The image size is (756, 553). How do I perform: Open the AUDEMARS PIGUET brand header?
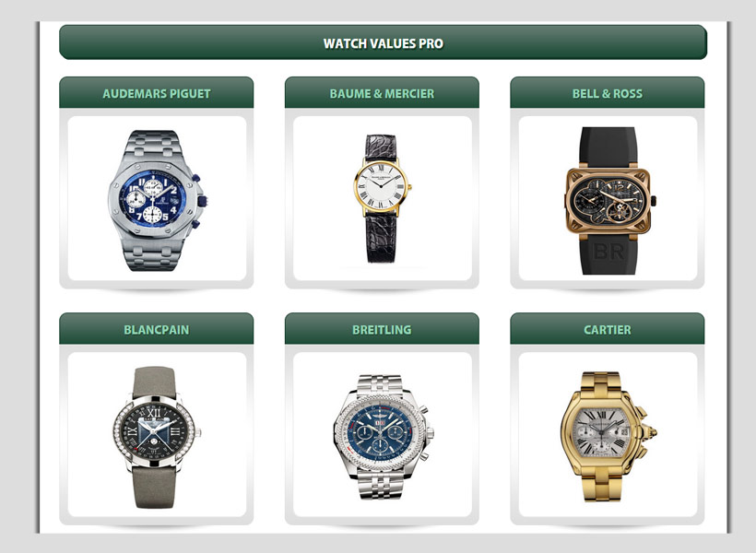pos(156,92)
